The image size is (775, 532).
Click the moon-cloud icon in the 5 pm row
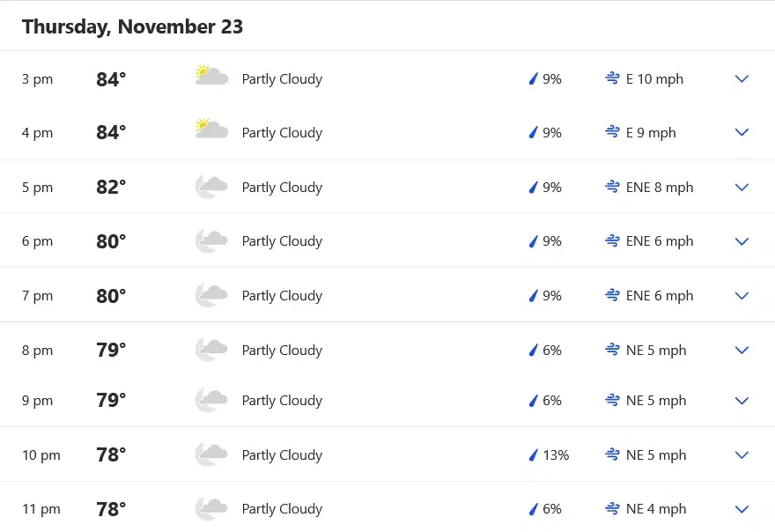[x=211, y=187]
